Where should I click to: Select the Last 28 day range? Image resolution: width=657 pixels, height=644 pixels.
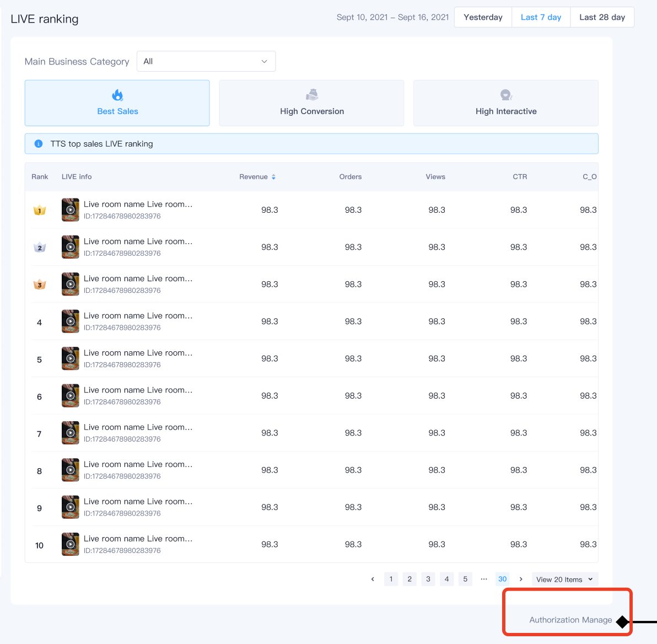pyautogui.click(x=602, y=17)
